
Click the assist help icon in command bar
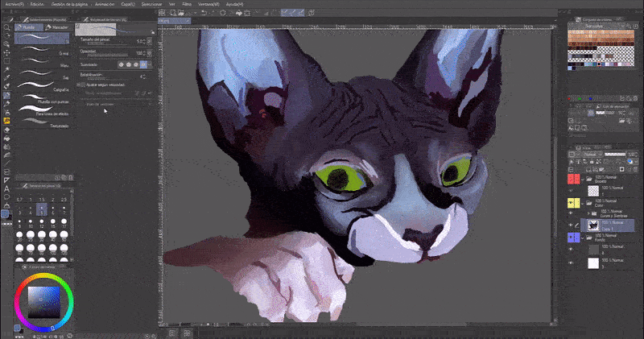point(312,13)
